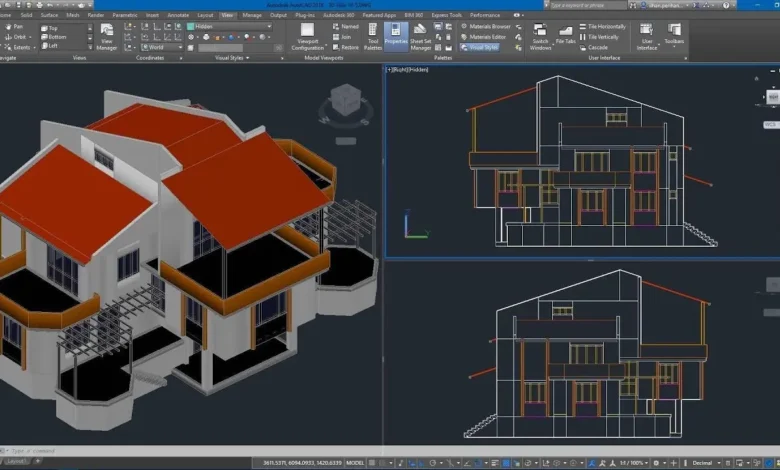Toggle the Properties palette
This screenshot has width=780, height=470.
tap(396, 37)
